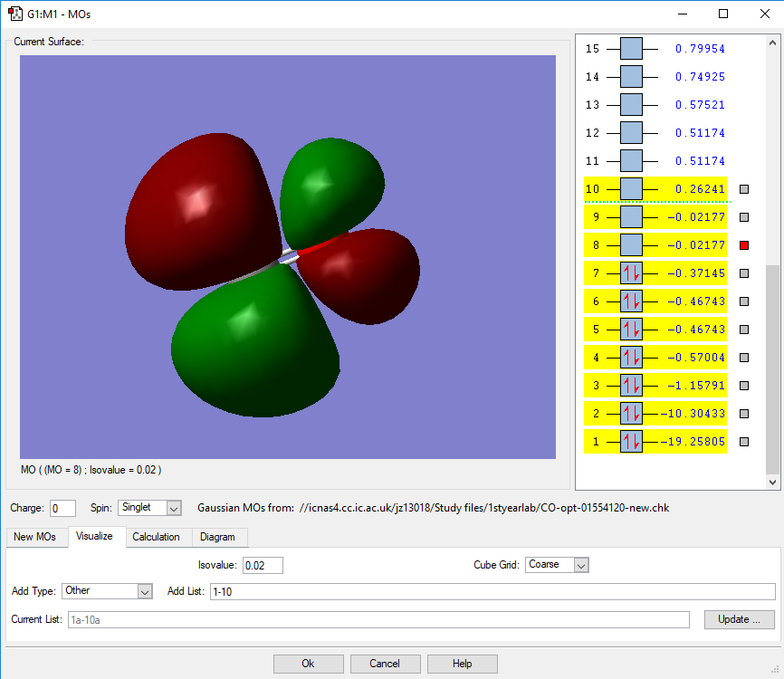Expand the Cube Grid dropdown

(557, 565)
